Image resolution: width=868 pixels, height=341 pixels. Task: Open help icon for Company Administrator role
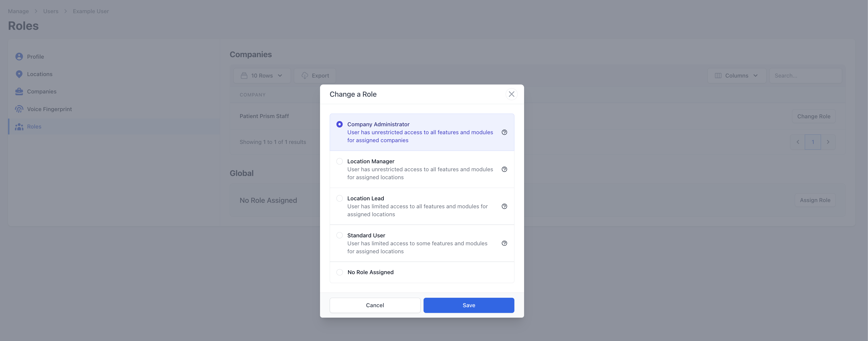504,132
